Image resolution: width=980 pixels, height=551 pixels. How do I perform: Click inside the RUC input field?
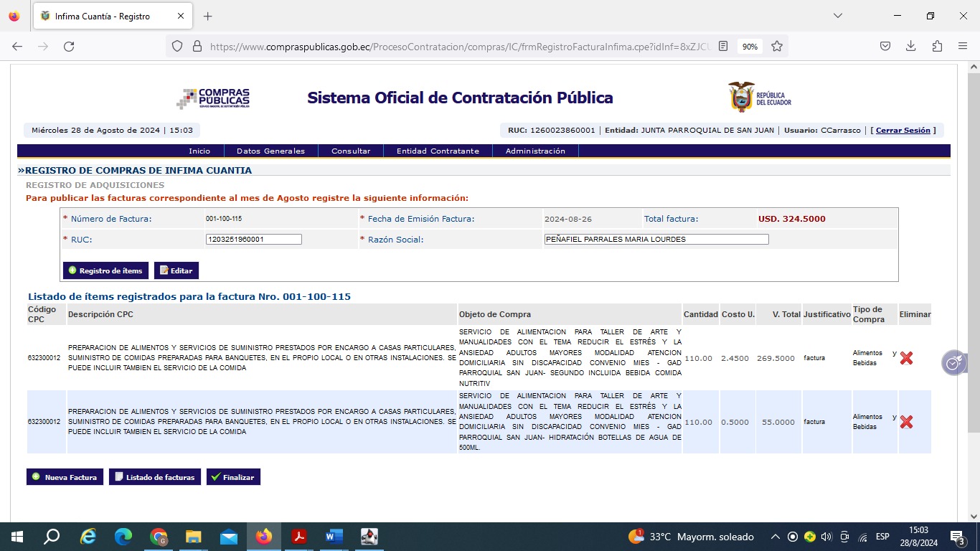click(253, 240)
